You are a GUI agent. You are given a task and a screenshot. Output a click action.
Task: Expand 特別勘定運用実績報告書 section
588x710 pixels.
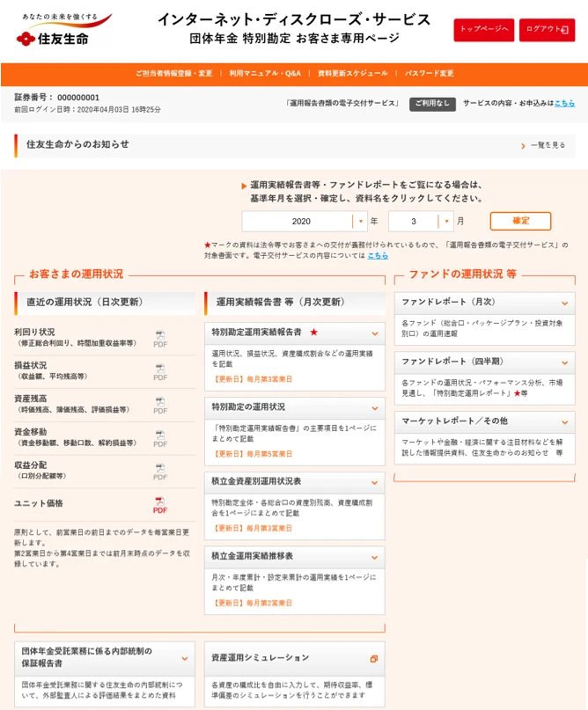[x=374, y=333]
